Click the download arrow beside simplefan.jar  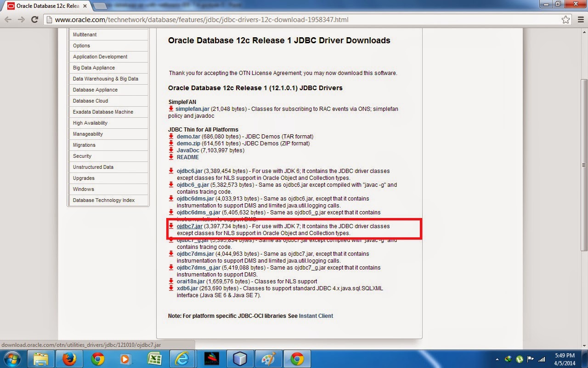pos(171,109)
